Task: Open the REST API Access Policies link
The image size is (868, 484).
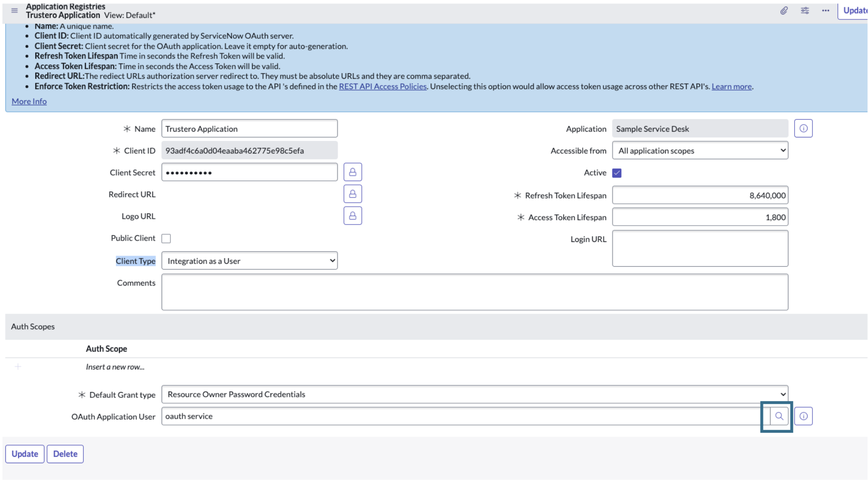Action: 383,87
